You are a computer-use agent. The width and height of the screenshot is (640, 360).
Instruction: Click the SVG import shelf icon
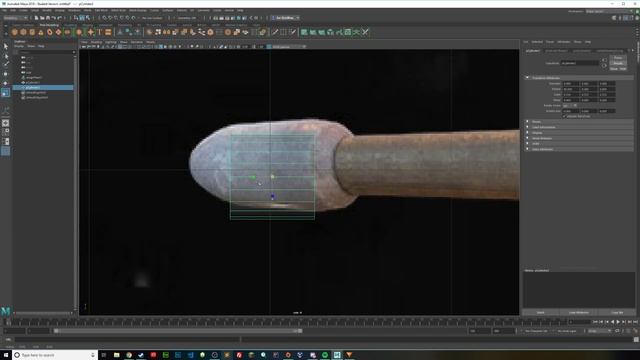pyautogui.click(x=108, y=32)
